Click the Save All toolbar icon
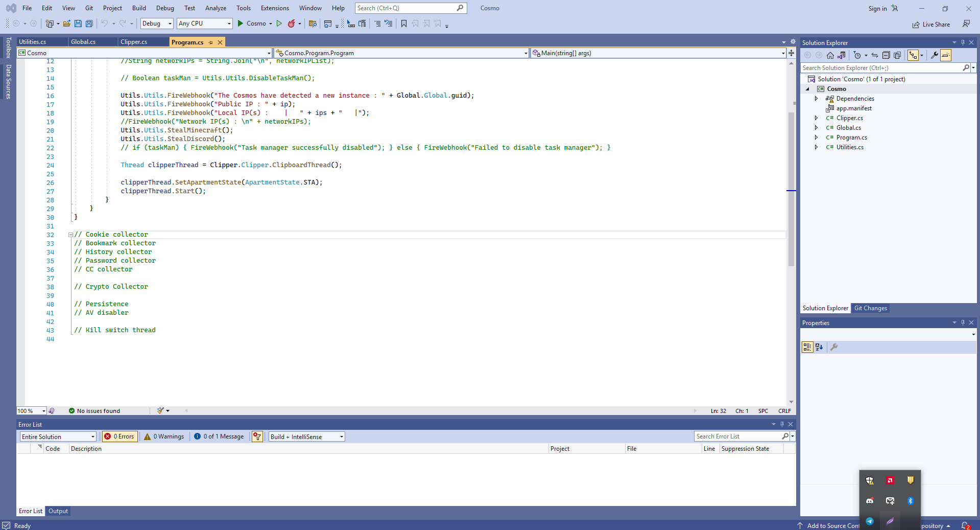980x530 pixels. point(89,24)
